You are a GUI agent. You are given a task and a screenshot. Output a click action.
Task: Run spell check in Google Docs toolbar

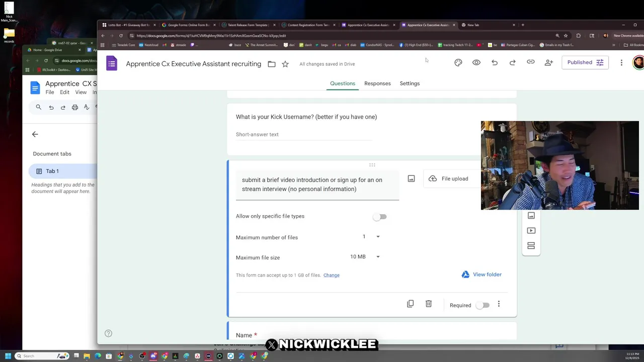(87, 107)
